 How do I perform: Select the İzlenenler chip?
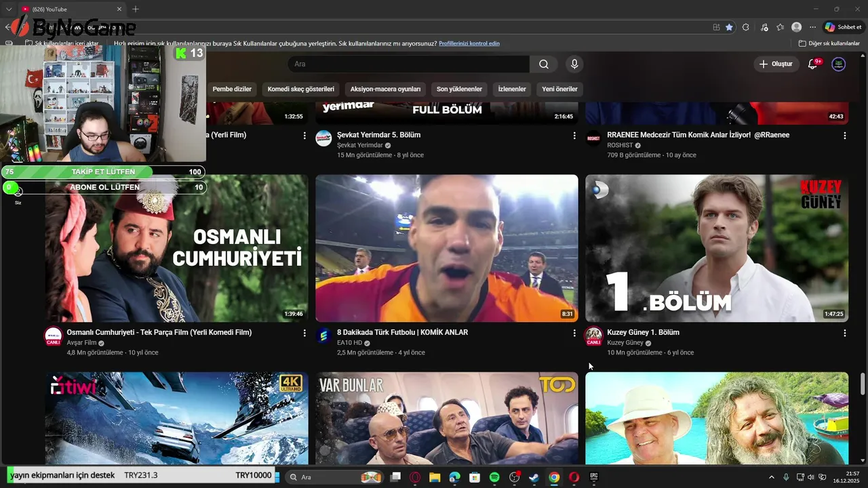(512, 89)
